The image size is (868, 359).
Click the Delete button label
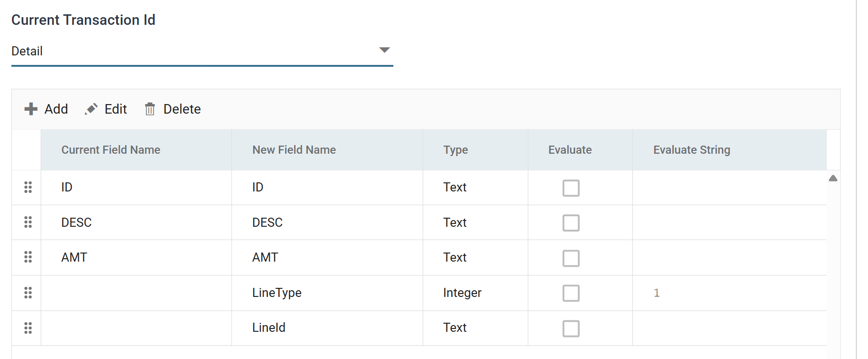182,109
